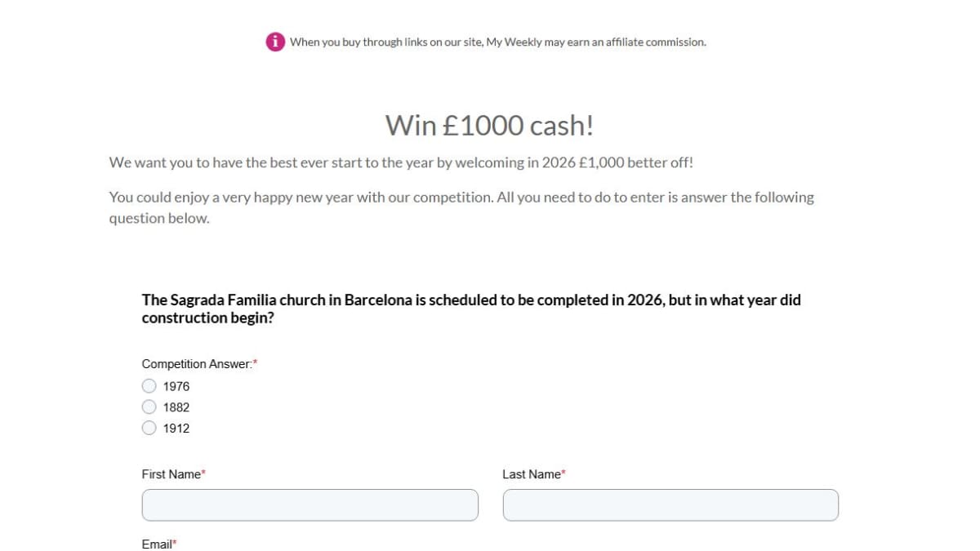The height and width of the screenshot is (551, 980).
Task: Click the "1976" answer label text
Action: 176,386
